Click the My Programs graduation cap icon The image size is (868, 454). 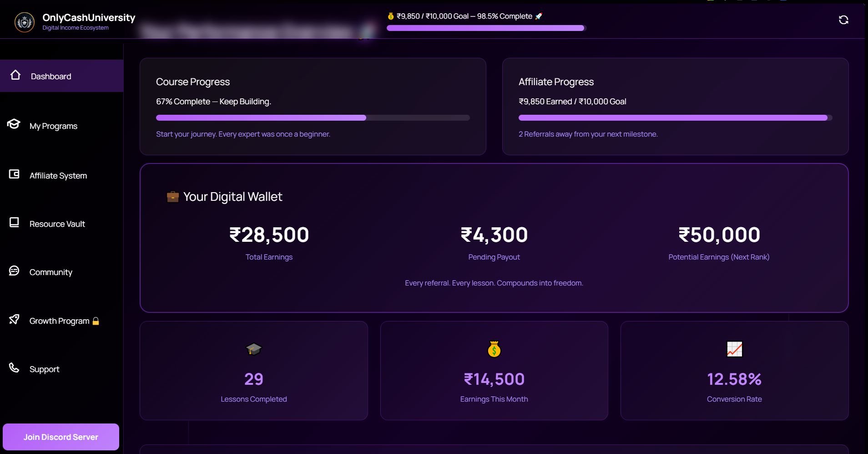tap(14, 124)
